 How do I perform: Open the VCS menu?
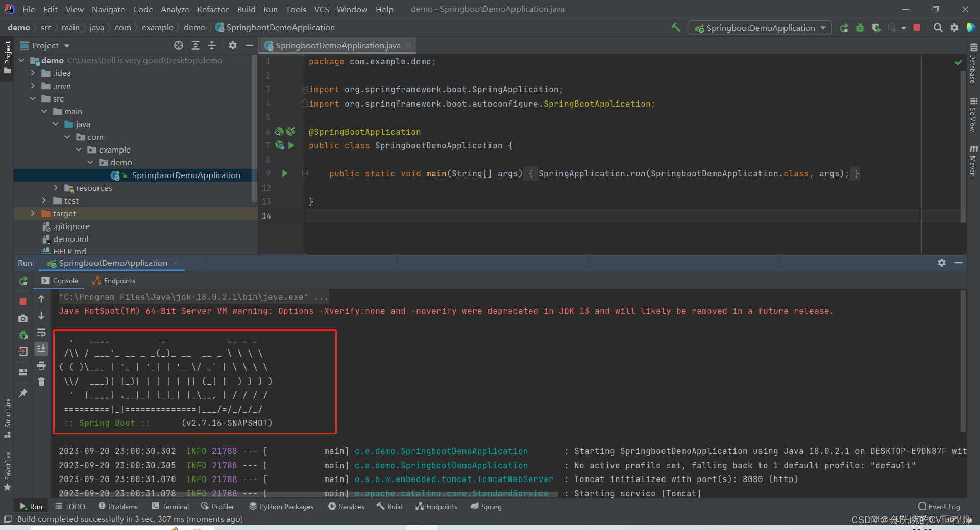322,9
